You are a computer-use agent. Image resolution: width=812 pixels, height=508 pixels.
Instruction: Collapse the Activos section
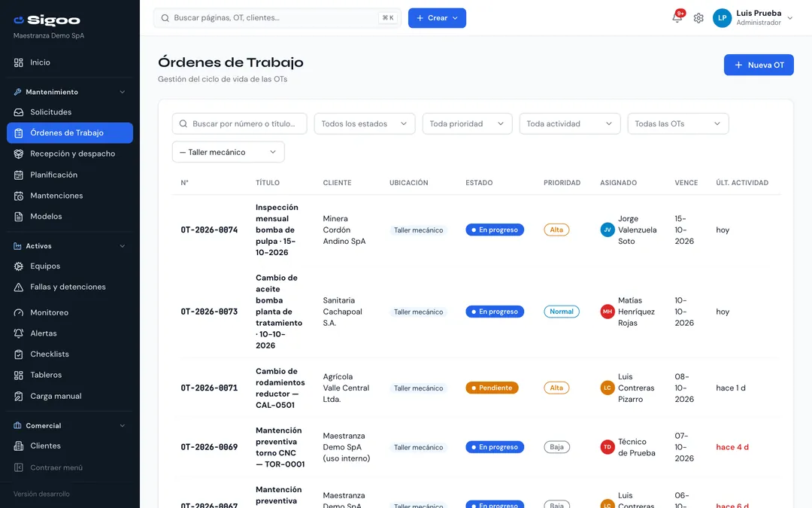(x=123, y=245)
